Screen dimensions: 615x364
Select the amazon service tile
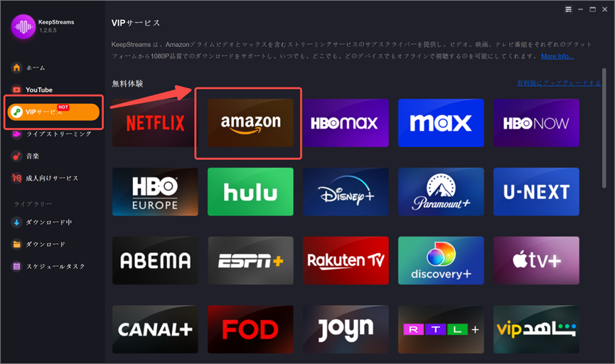coord(250,123)
